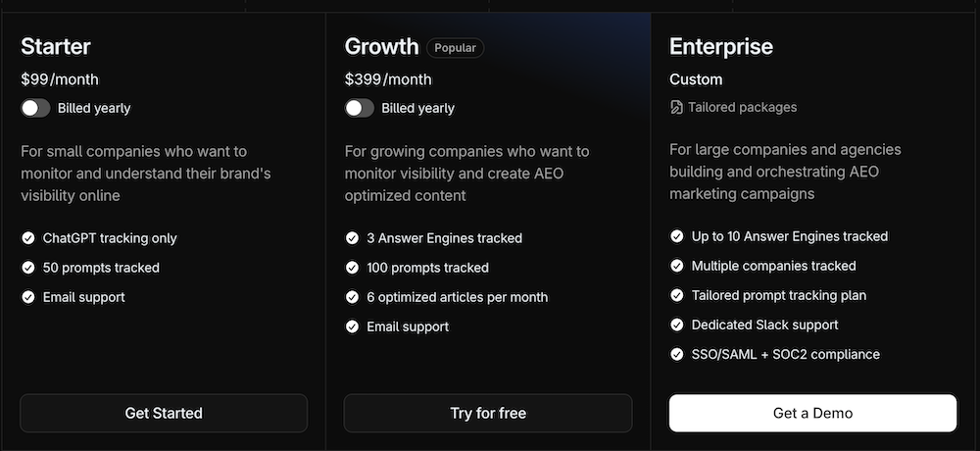This screenshot has height=451, width=980.
Task: Click checkmark beside Up to 10 Answer Engines
Action: tap(677, 236)
